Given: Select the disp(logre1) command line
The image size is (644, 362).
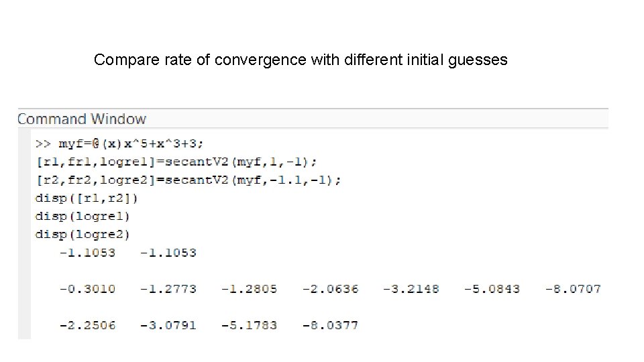Looking at the screenshot, I should point(83,216).
